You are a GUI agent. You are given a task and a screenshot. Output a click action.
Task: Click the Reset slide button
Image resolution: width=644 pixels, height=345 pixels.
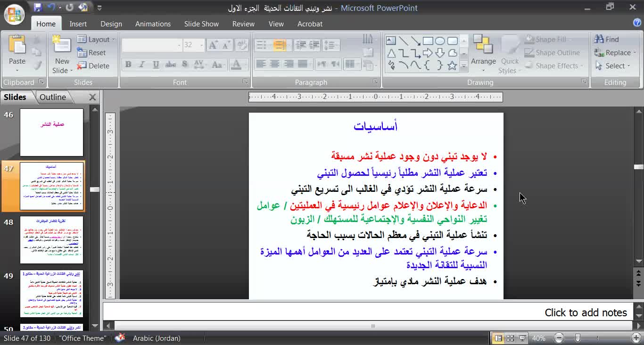(x=91, y=53)
